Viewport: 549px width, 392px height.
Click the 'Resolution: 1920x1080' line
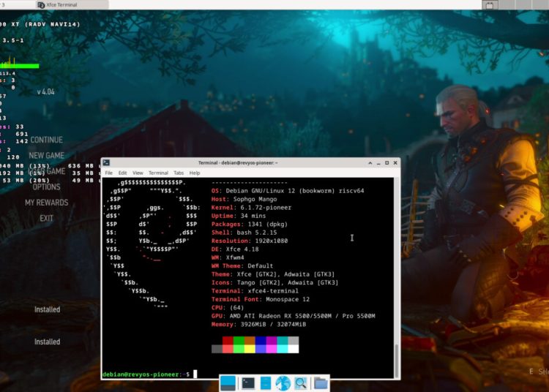pos(250,241)
